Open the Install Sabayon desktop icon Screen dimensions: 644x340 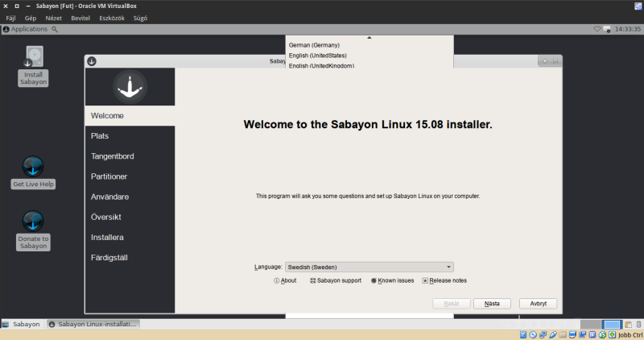[x=34, y=66]
